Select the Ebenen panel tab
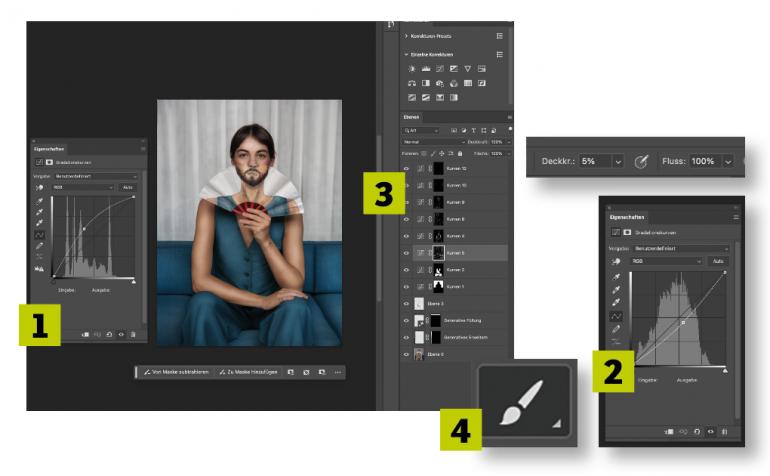This screenshot has height=476, width=770. pos(411,117)
